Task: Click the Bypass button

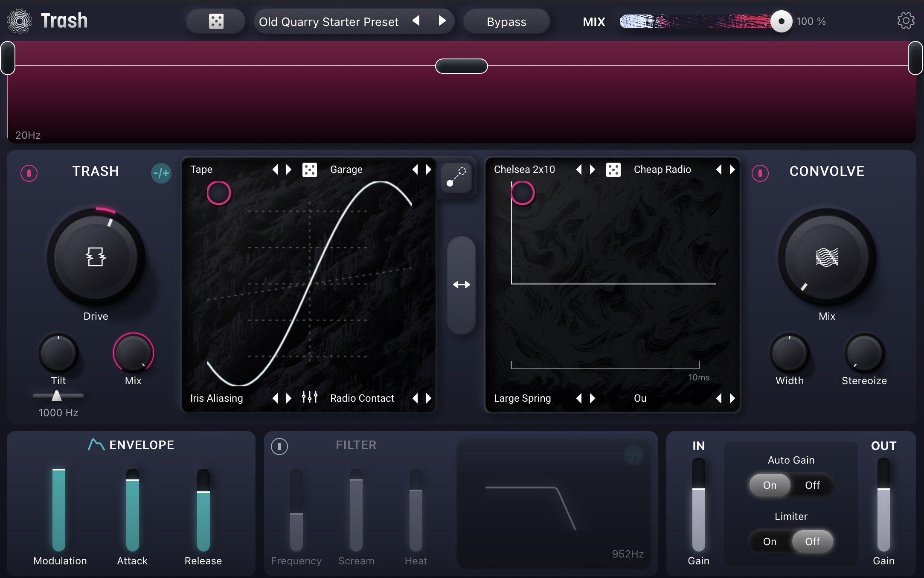Action: point(506,22)
